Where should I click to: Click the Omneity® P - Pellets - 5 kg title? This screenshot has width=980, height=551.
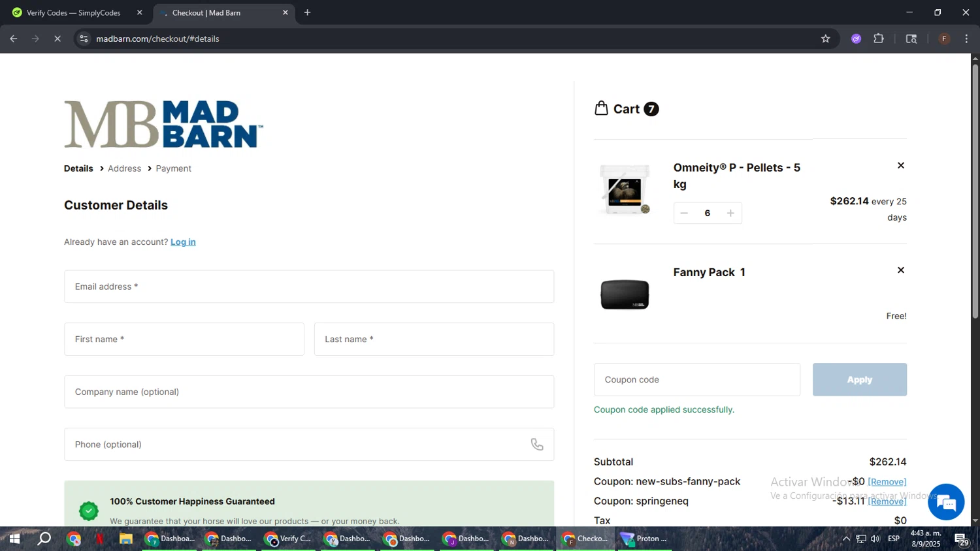click(737, 176)
